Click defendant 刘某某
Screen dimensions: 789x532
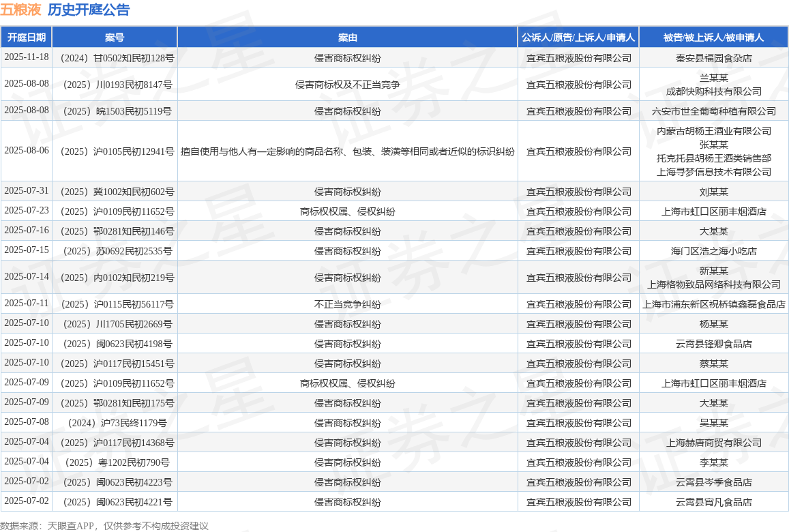[x=713, y=192]
